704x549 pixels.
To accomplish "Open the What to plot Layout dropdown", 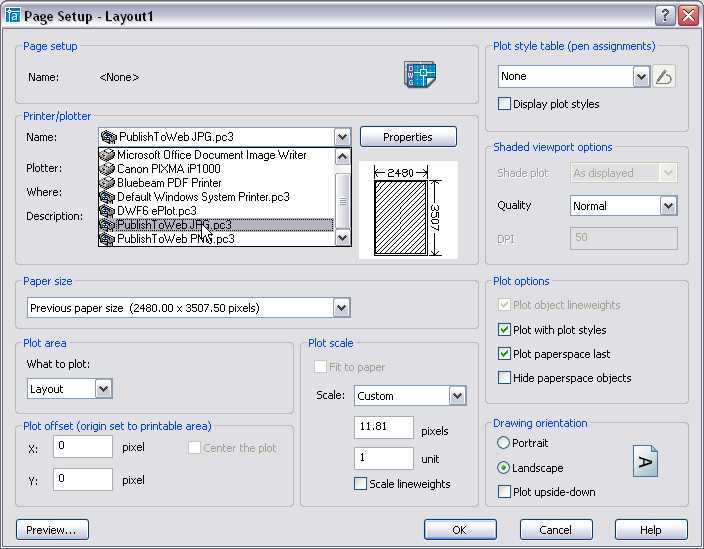I will pos(103,389).
